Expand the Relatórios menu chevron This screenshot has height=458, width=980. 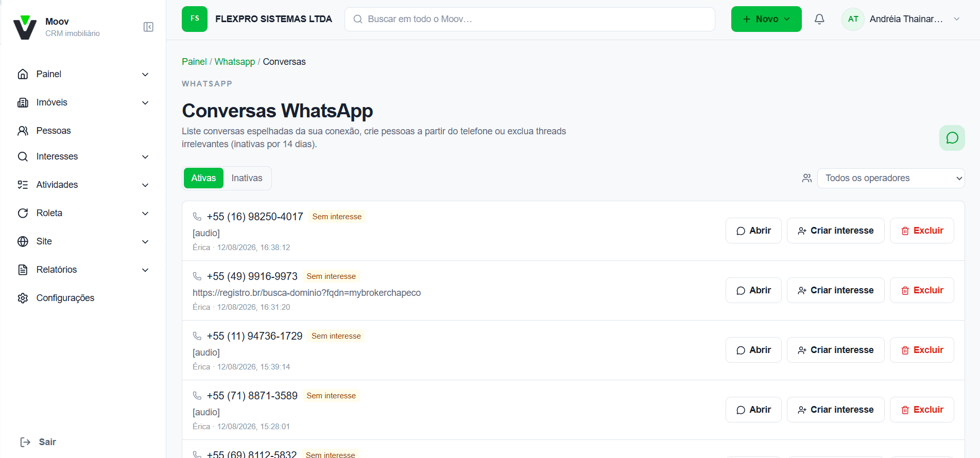(145, 270)
